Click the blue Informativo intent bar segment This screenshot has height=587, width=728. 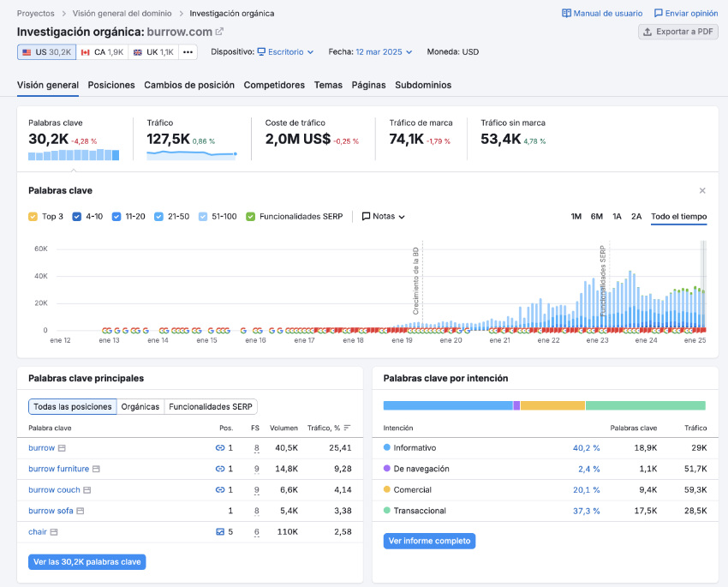[x=448, y=405]
